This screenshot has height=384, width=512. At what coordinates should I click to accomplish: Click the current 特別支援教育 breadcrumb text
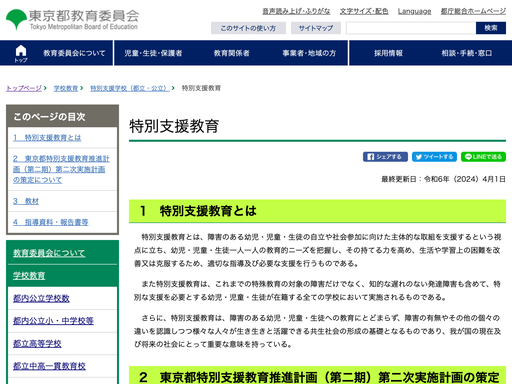tap(201, 88)
